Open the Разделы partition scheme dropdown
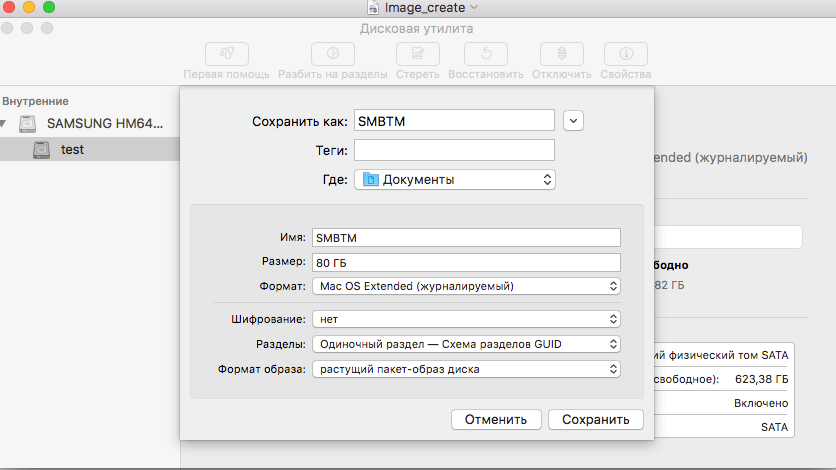Screen dimensions: 836x470 (x=467, y=344)
